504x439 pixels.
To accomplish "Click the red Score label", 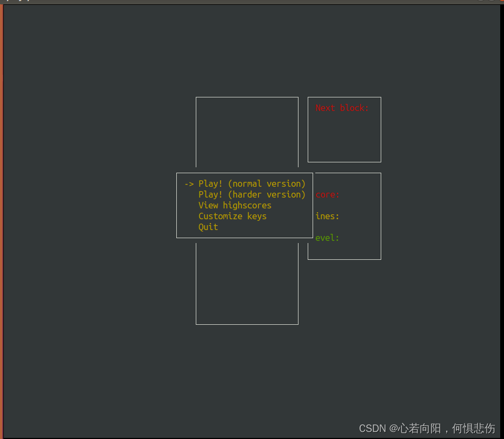I will (x=327, y=194).
